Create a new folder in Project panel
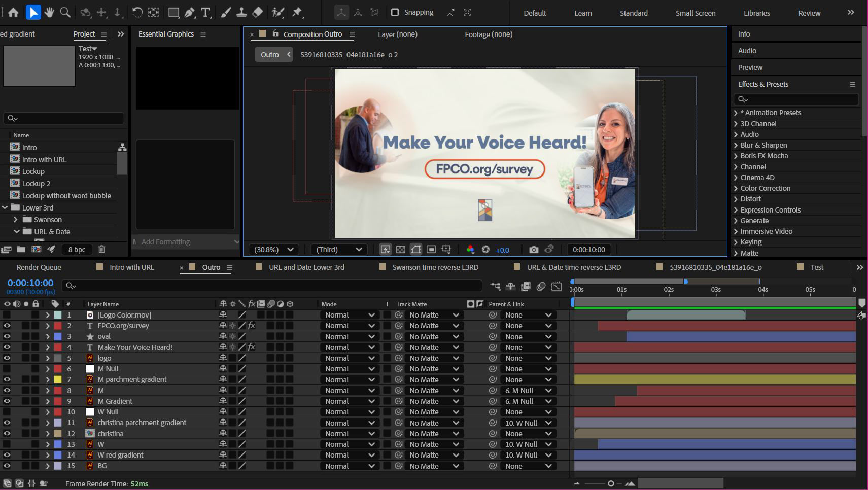The height and width of the screenshot is (490, 868). 21,249
